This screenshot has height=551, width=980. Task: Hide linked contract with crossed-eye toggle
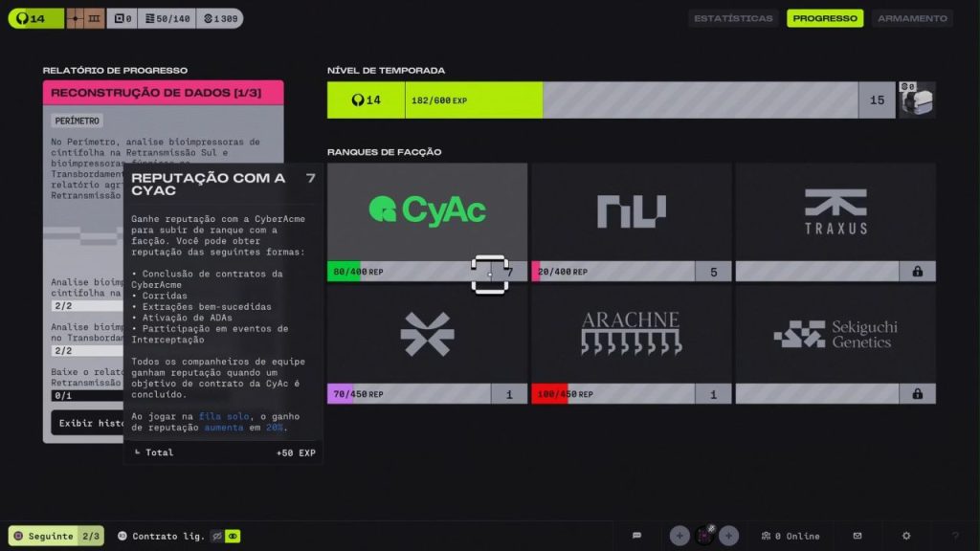[x=217, y=537]
